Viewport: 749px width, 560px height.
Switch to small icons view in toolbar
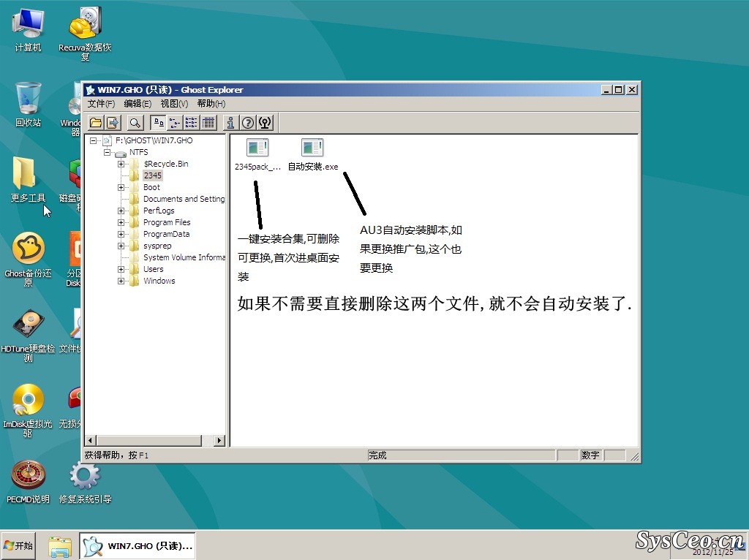175,123
